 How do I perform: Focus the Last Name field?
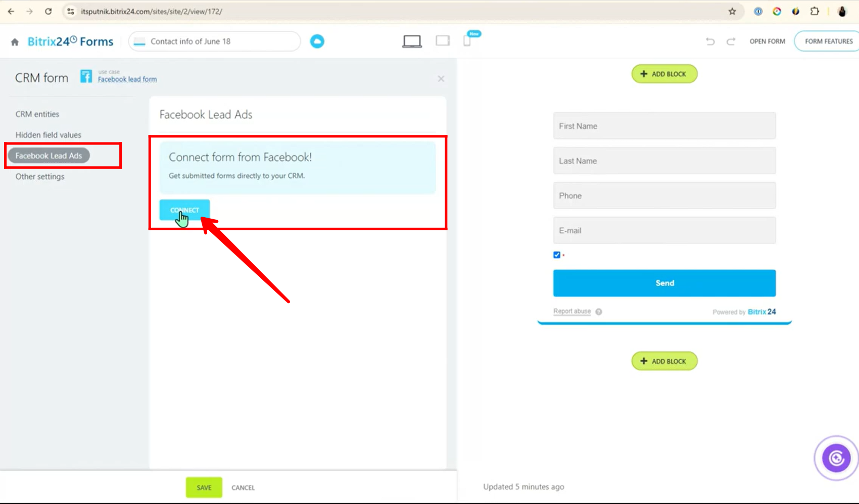(x=664, y=161)
